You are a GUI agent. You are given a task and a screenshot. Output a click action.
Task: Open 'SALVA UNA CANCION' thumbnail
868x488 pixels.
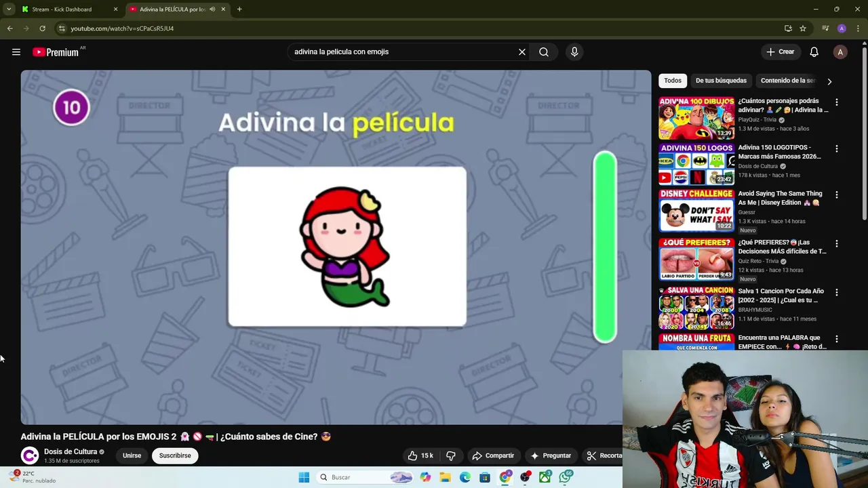pyautogui.click(x=696, y=308)
